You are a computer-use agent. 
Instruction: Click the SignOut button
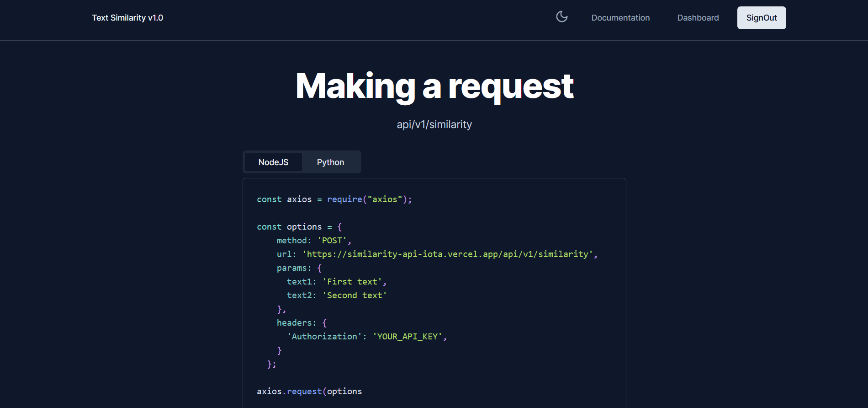(x=762, y=18)
